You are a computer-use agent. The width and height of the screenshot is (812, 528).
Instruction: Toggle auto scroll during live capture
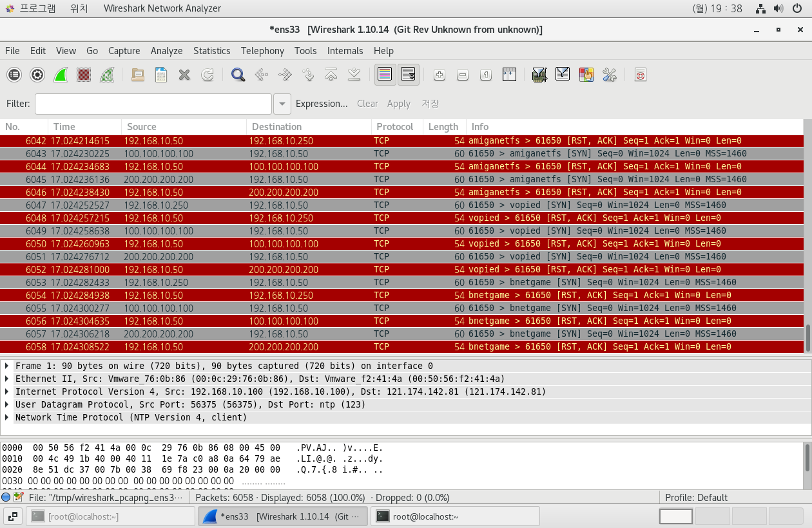tap(409, 75)
